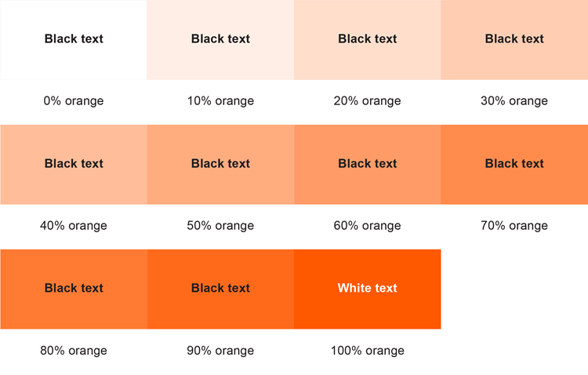
Task: Select the '30% orange' label text
Action: coord(514,101)
